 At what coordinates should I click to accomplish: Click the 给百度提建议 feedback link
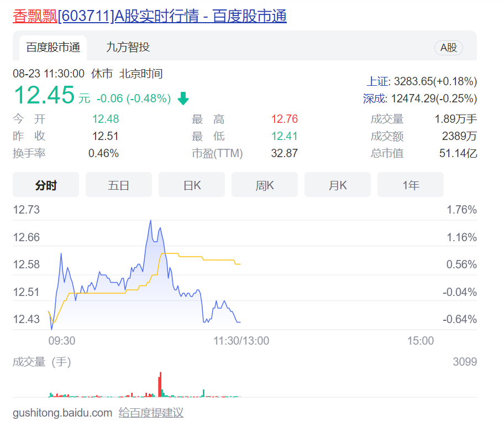[151, 413]
